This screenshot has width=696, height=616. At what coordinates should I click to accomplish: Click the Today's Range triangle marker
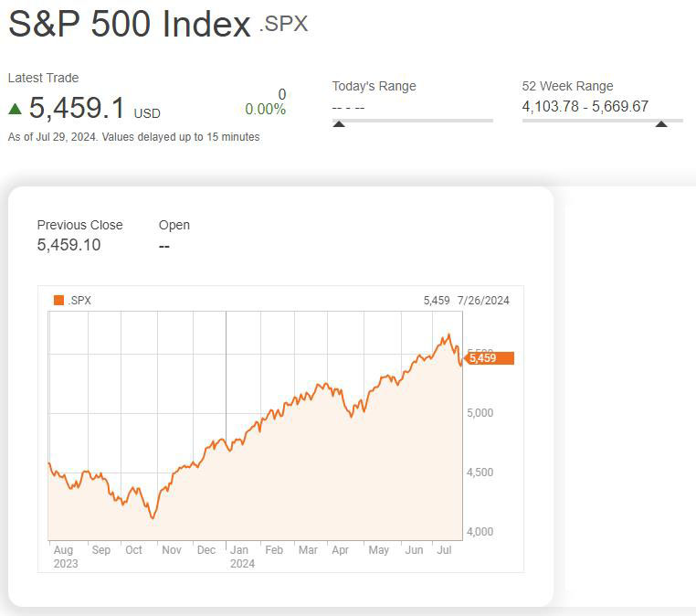click(339, 123)
